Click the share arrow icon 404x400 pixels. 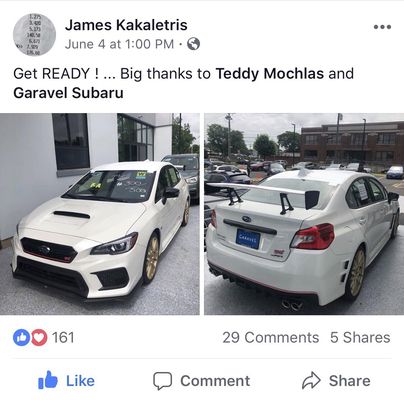point(311,380)
